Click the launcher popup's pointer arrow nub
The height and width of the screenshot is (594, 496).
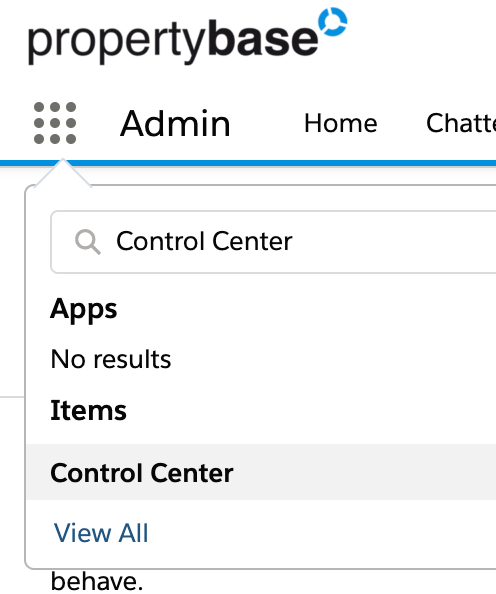tap(63, 173)
